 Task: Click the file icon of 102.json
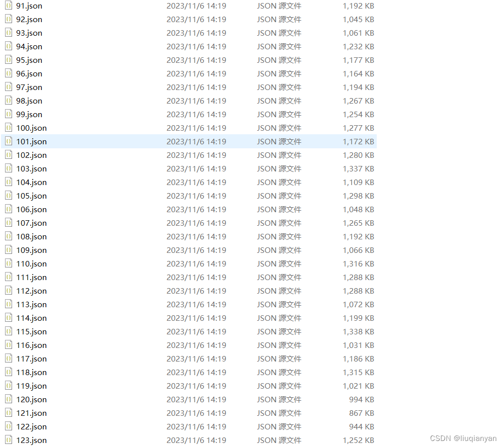tap(9, 155)
